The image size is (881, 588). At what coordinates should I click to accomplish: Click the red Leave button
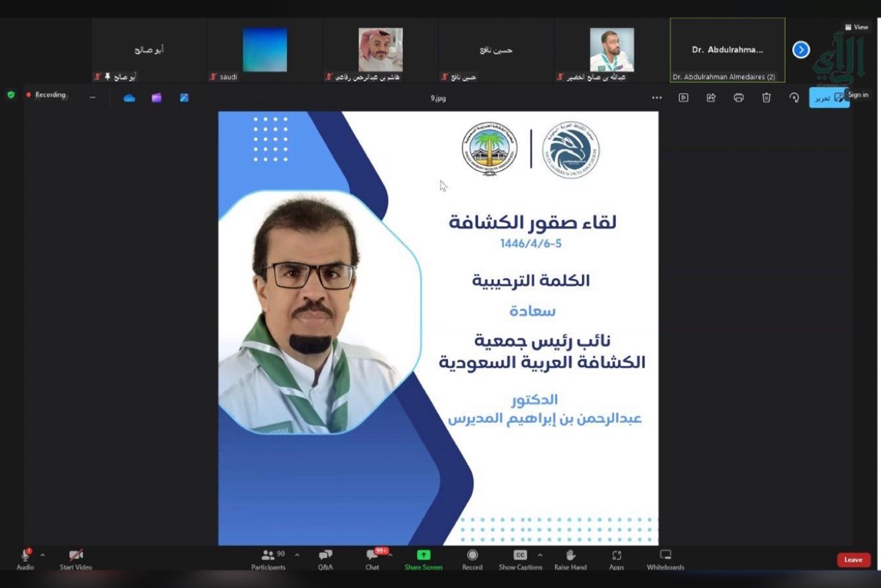(853, 559)
